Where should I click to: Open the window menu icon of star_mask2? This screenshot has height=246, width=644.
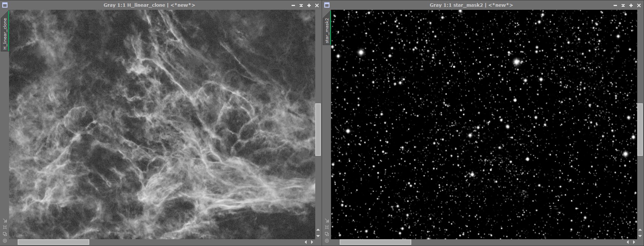pyautogui.click(x=327, y=5)
